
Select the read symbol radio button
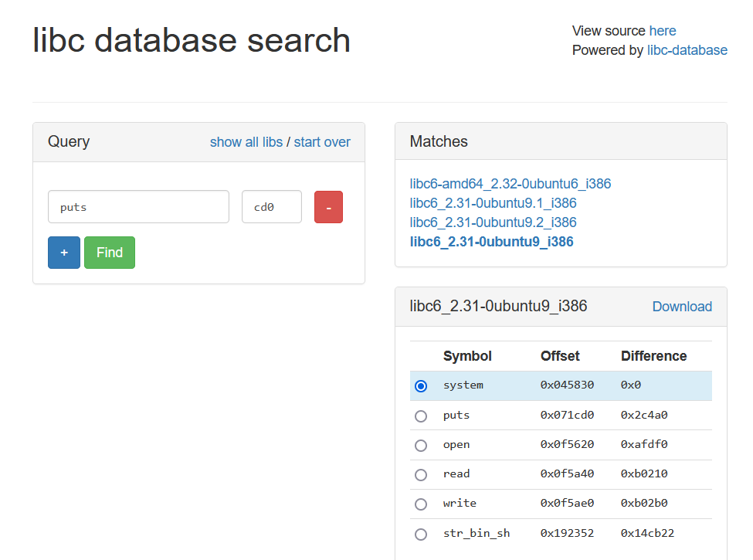[421, 475]
